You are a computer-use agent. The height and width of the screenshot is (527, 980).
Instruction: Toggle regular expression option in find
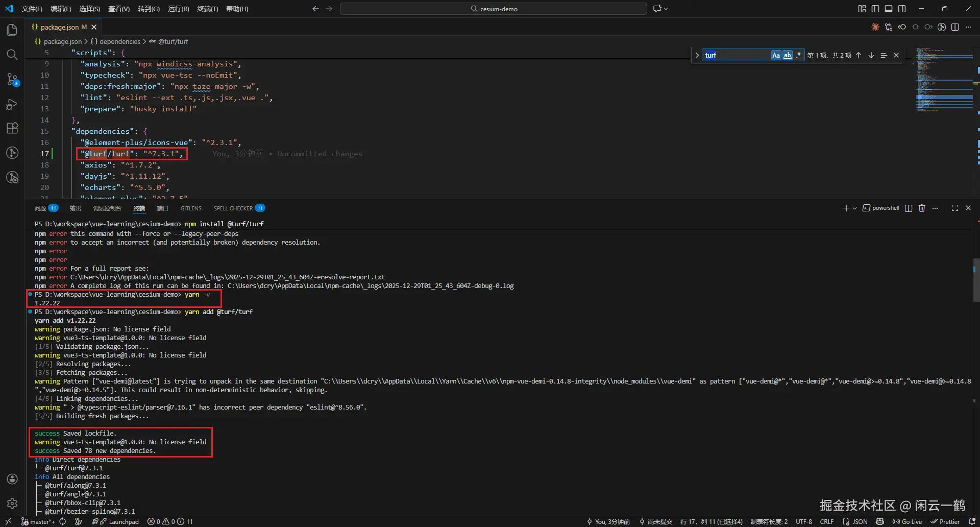799,55
